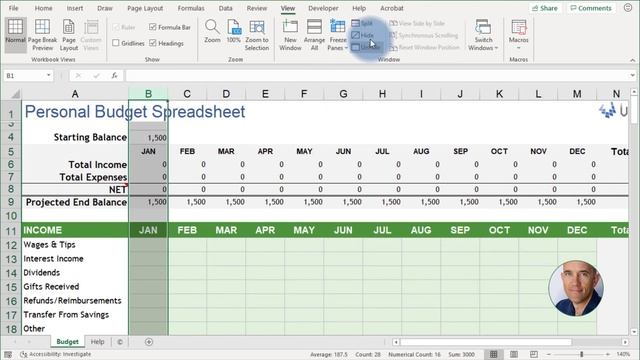
Task: Click zoom out minus in status bar
Action: point(549,354)
